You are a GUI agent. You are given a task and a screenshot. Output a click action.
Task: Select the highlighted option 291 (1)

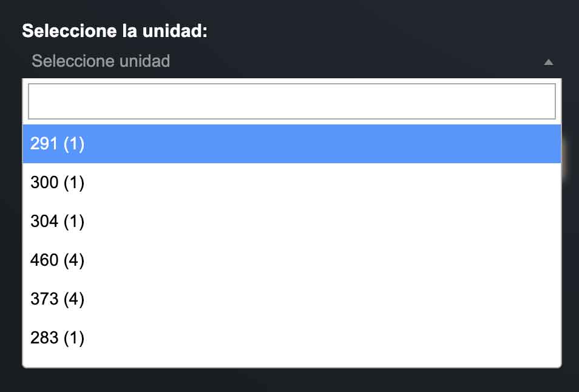click(292, 144)
